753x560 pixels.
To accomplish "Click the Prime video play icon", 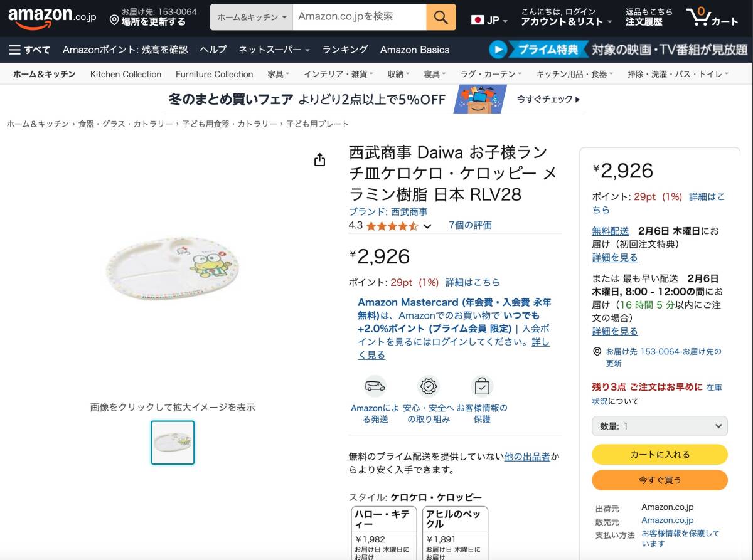I will [x=498, y=50].
